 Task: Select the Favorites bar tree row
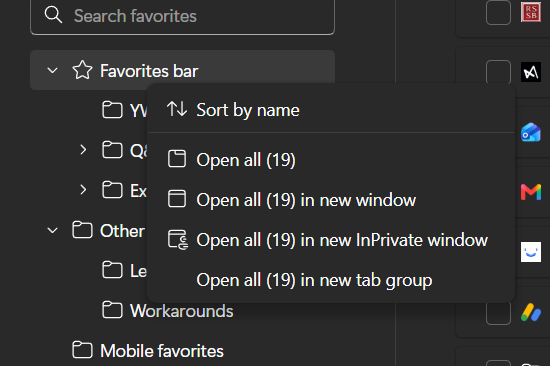click(182, 70)
